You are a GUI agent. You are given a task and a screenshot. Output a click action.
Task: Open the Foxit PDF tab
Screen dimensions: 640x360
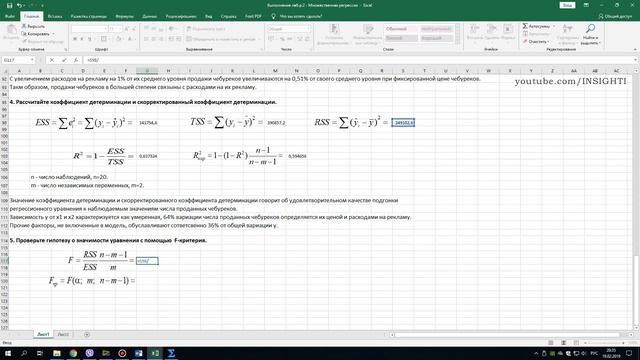pos(253,16)
